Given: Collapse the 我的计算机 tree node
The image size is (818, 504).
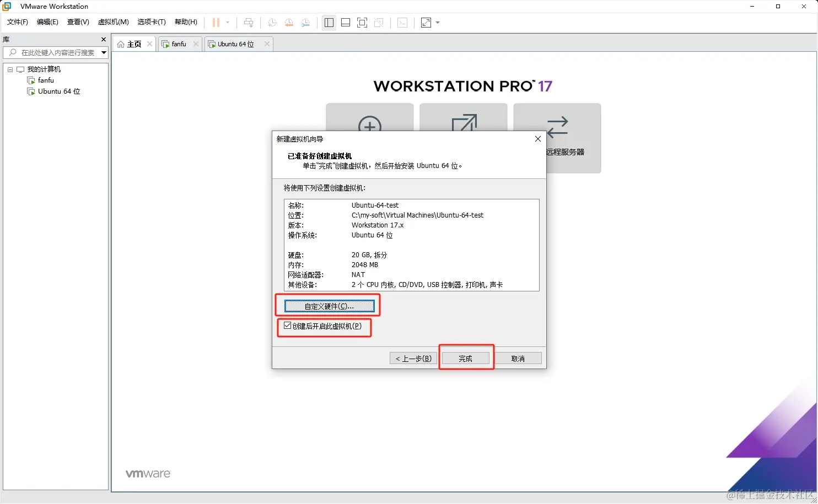Looking at the screenshot, I should click(x=10, y=69).
